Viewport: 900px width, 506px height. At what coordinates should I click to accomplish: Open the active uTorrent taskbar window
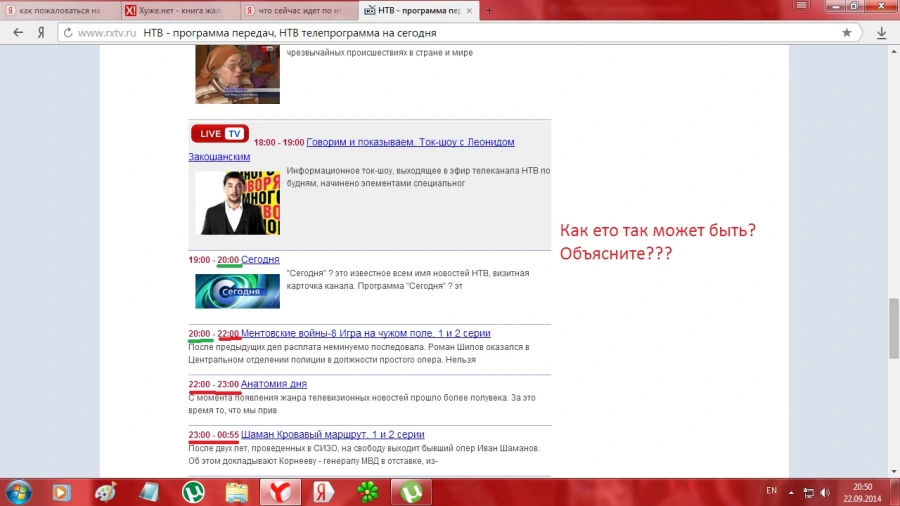click(x=411, y=492)
